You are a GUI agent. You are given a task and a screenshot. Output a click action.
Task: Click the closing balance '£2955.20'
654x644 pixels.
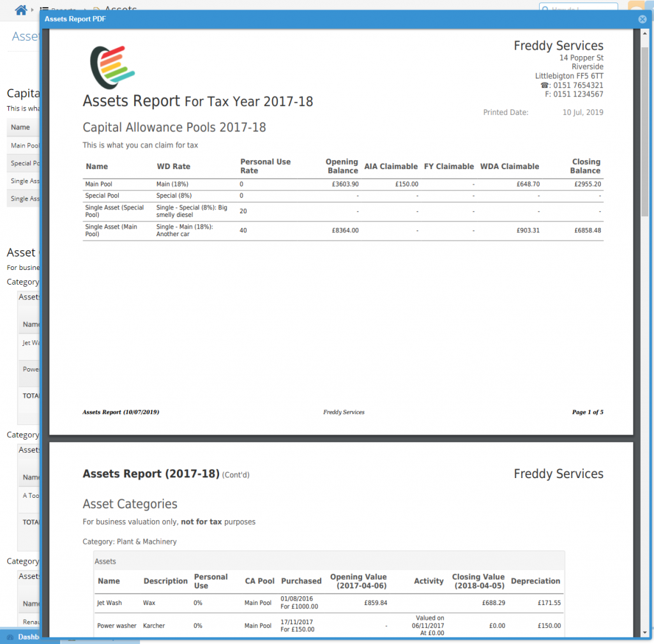tap(588, 184)
